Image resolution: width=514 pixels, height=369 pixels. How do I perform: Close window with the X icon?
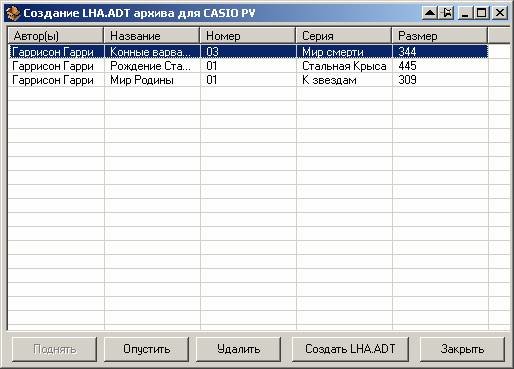(x=500, y=13)
